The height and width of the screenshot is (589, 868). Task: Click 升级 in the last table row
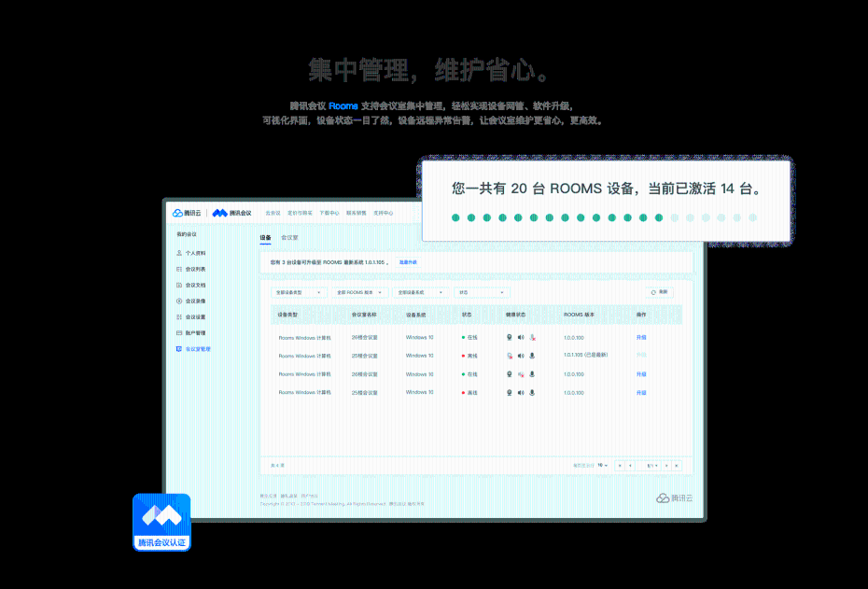pyautogui.click(x=641, y=392)
